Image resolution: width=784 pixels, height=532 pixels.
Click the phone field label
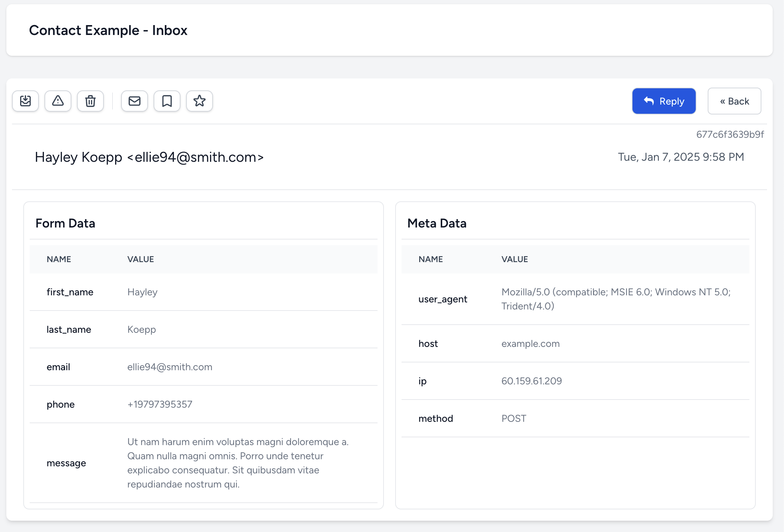point(61,404)
